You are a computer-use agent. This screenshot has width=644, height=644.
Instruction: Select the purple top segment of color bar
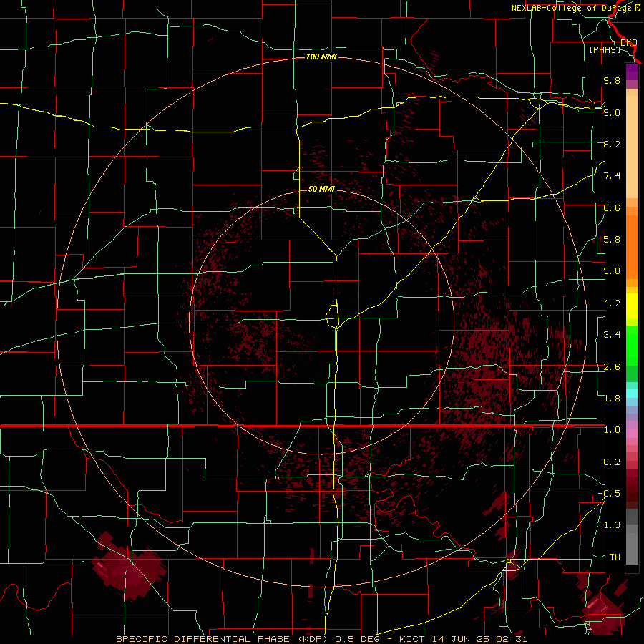[x=632, y=72]
